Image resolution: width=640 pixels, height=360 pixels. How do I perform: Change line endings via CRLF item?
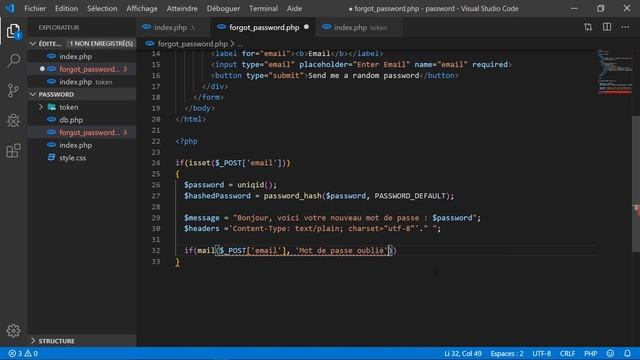click(567, 353)
